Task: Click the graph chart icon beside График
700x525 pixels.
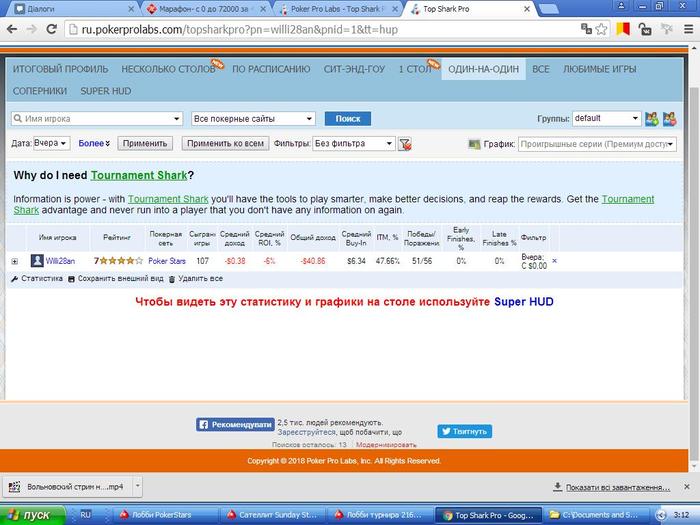Action: tap(474, 144)
